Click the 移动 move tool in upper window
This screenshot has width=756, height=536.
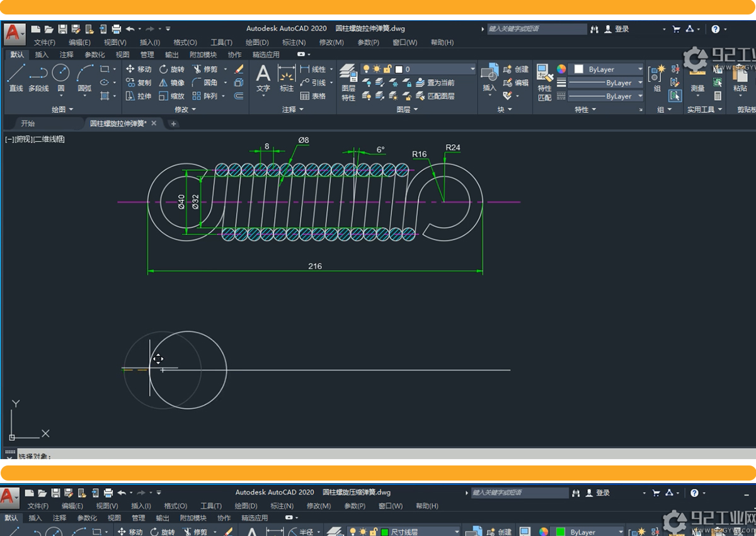point(139,69)
